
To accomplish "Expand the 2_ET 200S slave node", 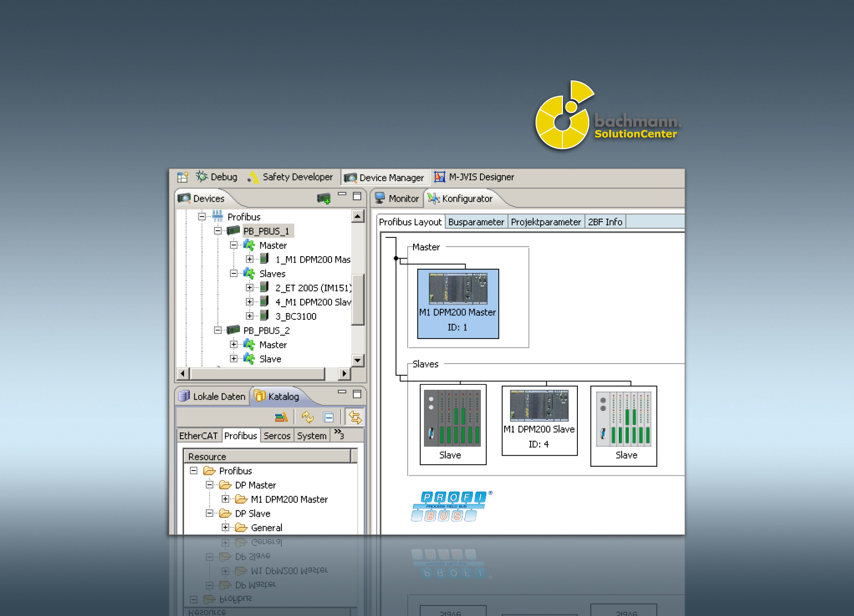I will (x=249, y=288).
